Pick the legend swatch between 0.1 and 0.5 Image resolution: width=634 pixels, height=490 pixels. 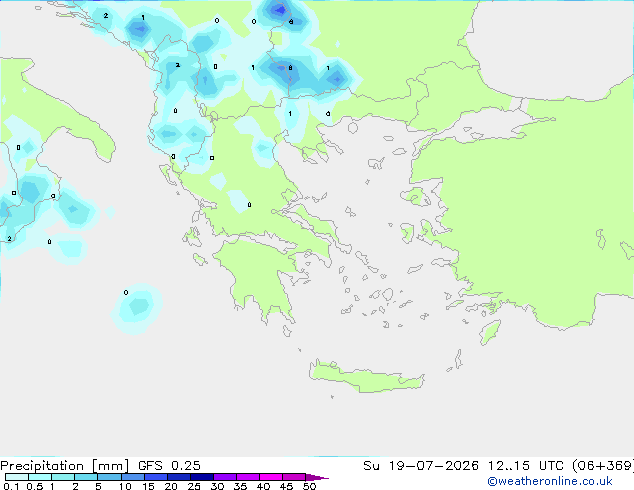tap(17, 477)
